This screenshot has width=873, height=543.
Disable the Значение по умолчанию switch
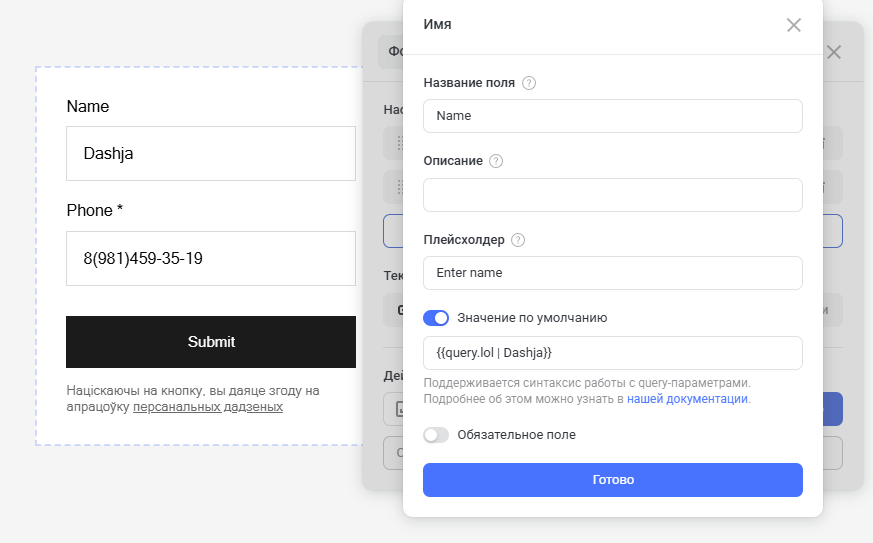click(x=436, y=318)
